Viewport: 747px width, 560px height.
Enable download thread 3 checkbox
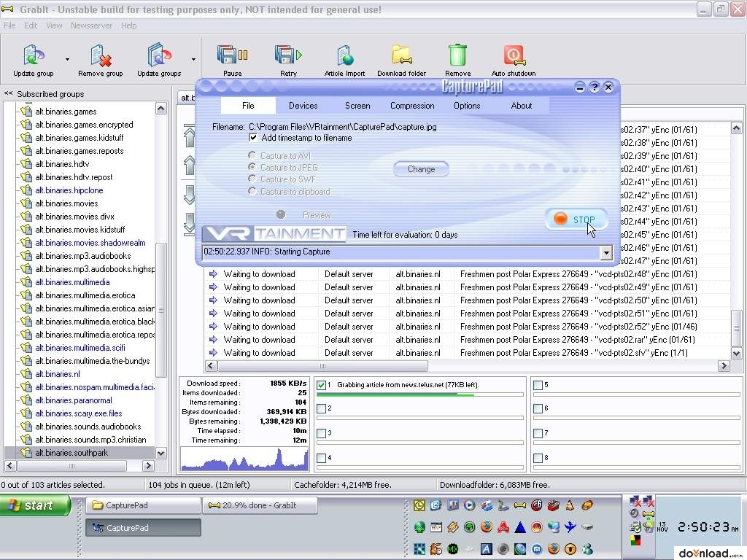point(321,433)
